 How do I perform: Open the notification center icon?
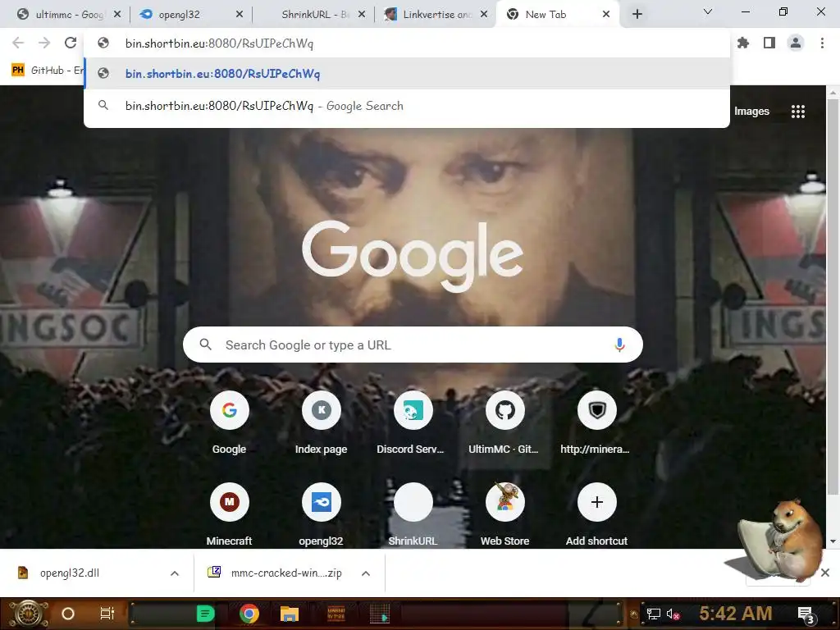tap(806, 615)
